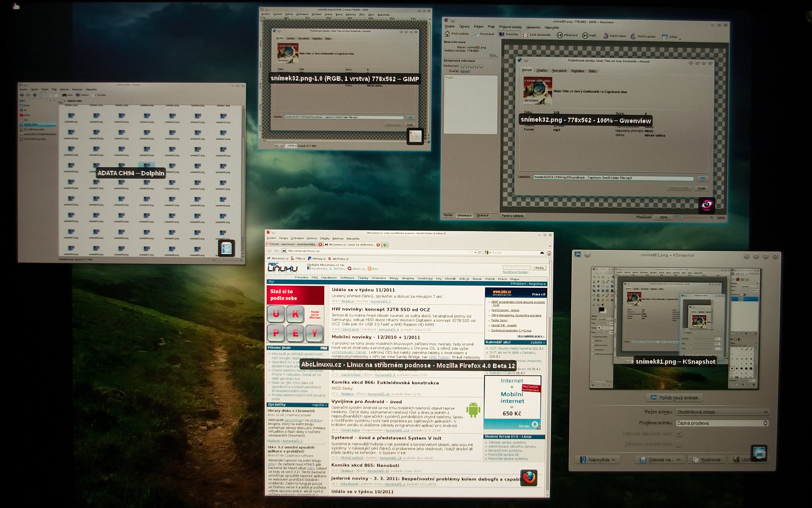
Task: Click Google search field in Firefox
Action: click(x=514, y=253)
